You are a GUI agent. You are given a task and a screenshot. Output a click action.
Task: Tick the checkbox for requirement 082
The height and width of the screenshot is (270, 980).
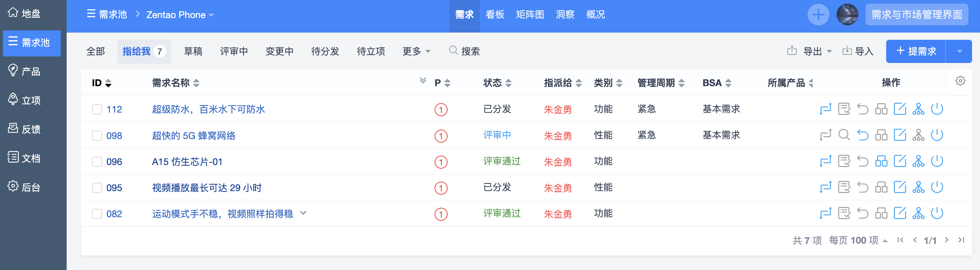[97, 214]
